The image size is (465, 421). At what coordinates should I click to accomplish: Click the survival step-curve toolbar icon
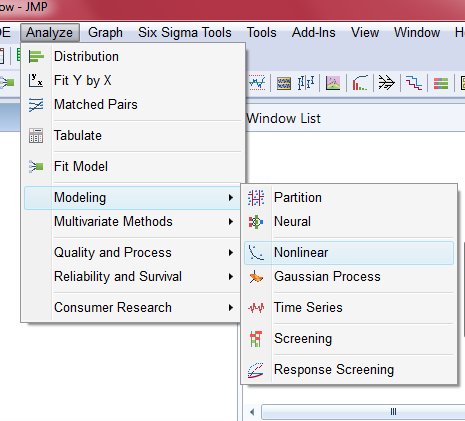(x=414, y=83)
